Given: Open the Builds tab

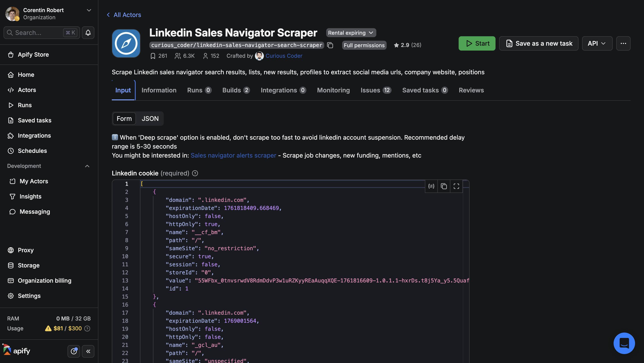Looking at the screenshot, I should (x=236, y=90).
